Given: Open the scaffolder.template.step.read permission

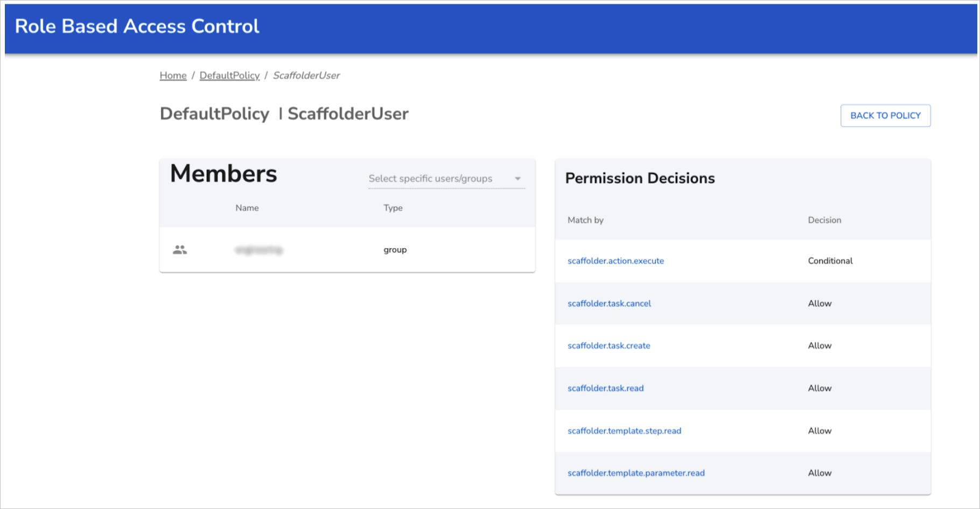Looking at the screenshot, I should click(624, 430).
